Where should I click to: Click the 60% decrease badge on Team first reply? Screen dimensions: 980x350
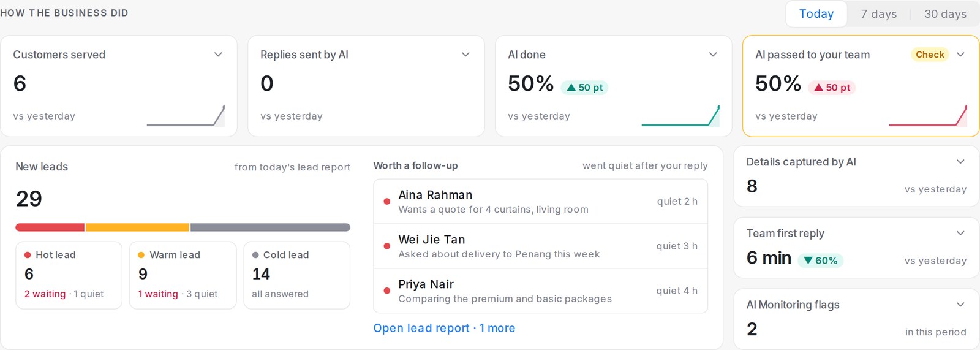coord(820,261)
